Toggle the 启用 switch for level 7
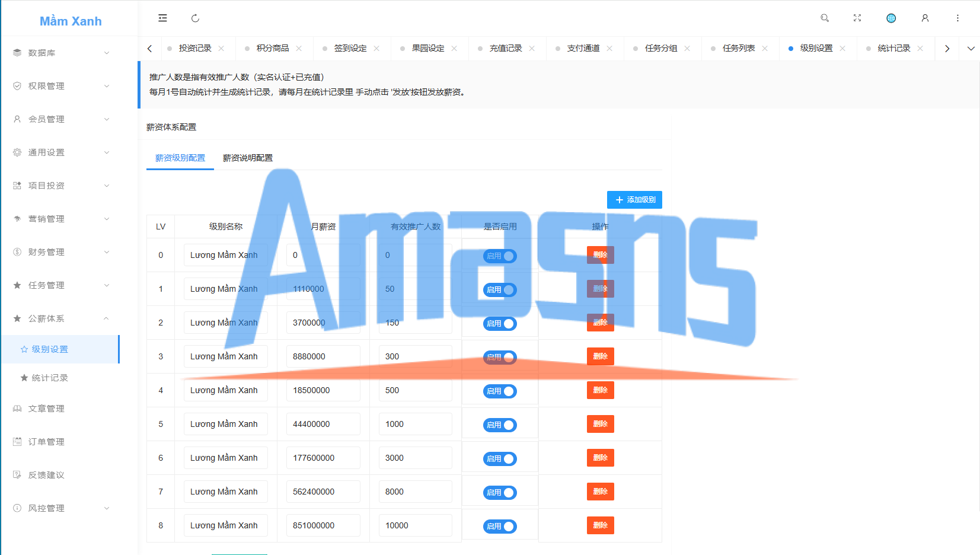The image size is (980, 555). pyautogui.click(x=500, y=493)
